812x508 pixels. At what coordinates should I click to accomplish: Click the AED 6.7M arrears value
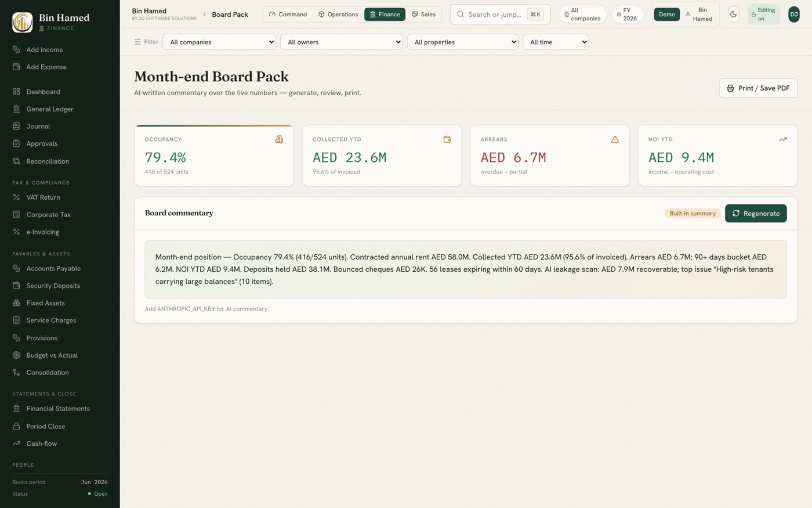[513, 157]
